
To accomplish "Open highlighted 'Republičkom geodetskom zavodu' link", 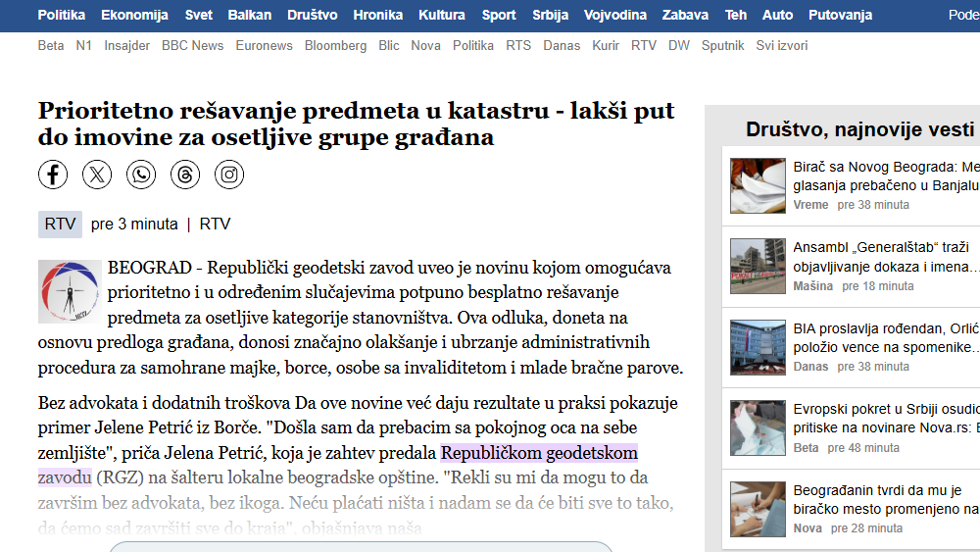I will [539, 453].
